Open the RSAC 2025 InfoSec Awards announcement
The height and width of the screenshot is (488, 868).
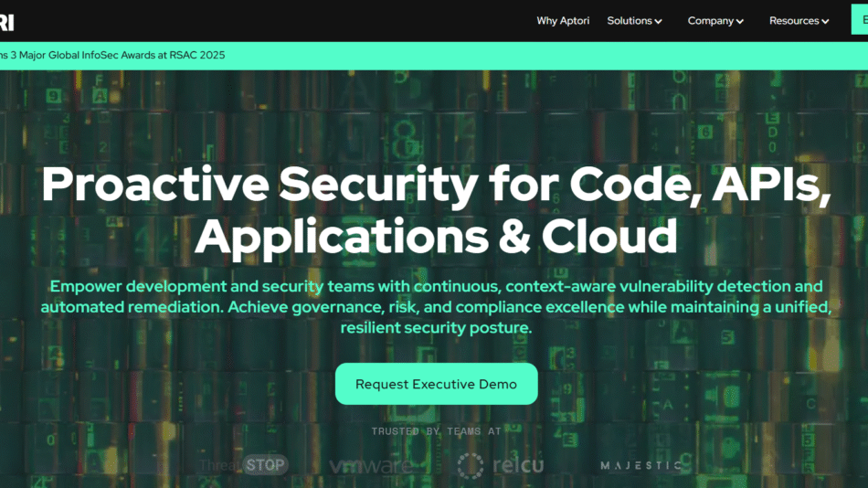click(x=111, y=55)
